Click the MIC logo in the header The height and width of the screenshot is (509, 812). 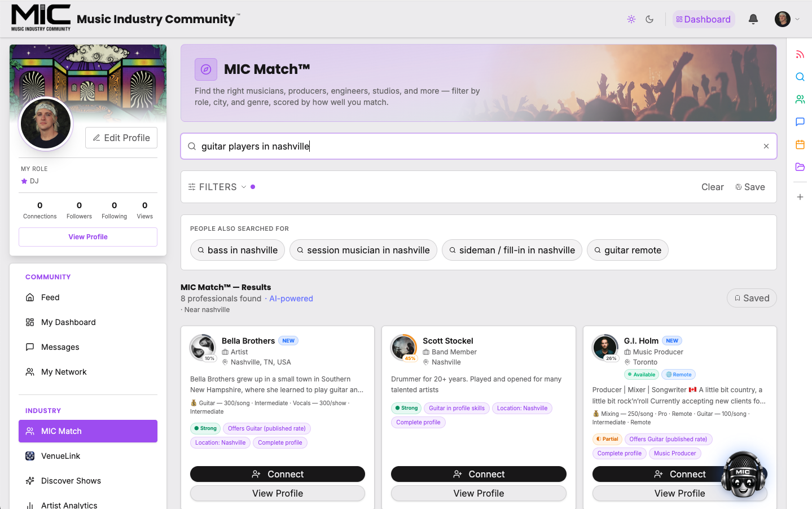pos(41,17)
